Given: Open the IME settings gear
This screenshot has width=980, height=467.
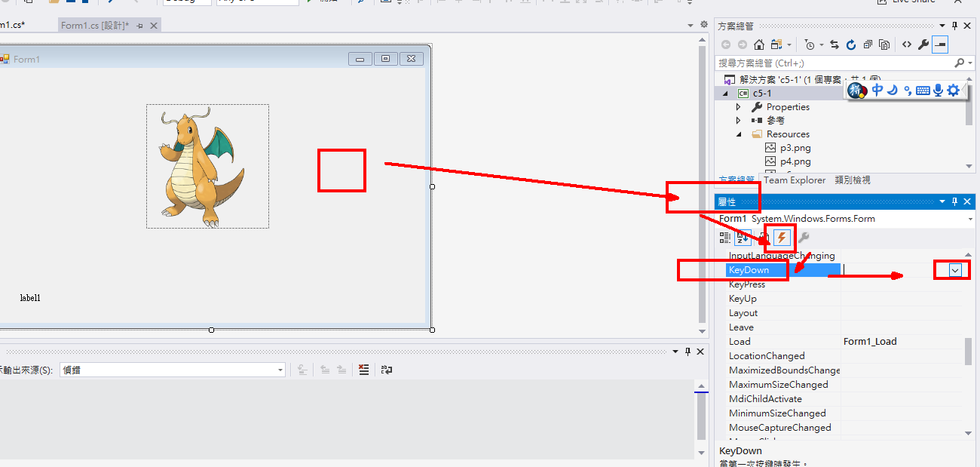Looking at the screenshot, I should 953,91.
